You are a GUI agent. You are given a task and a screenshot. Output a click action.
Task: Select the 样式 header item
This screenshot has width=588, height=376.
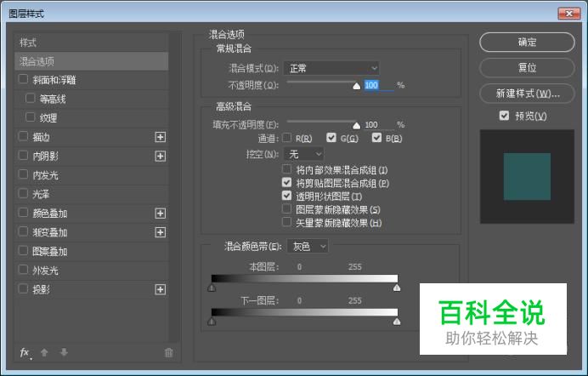coord(91,43)
